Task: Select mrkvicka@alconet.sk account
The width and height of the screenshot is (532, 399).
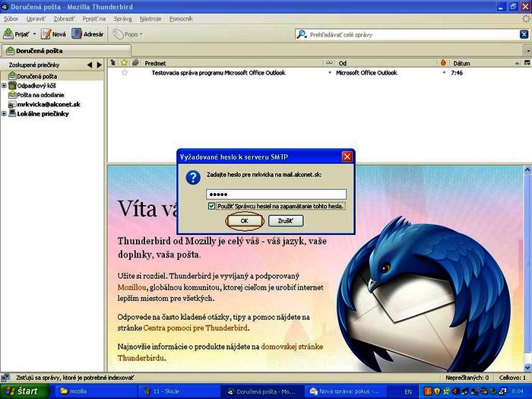Action: 49,105
